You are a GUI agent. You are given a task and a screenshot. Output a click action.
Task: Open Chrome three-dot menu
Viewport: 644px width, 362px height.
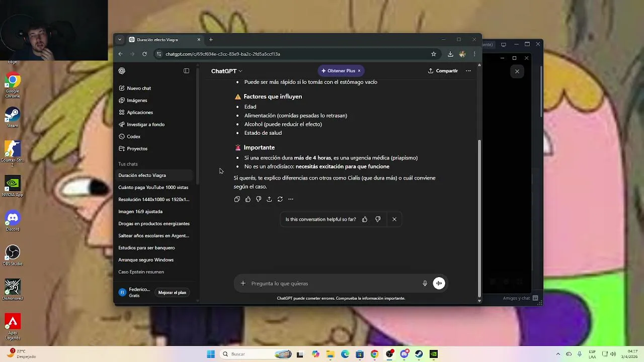[x=474, y=54]
